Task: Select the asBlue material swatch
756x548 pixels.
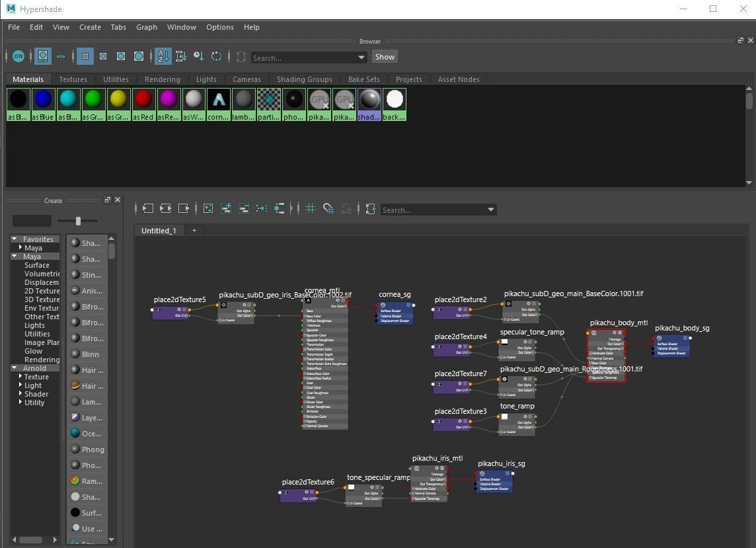Action: click(43, 104)
